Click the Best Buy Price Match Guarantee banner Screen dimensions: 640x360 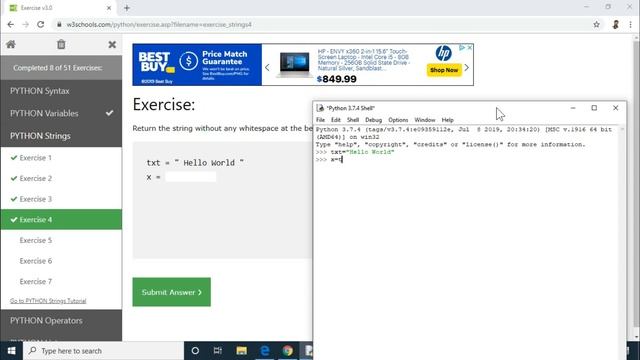click(197, 65)
